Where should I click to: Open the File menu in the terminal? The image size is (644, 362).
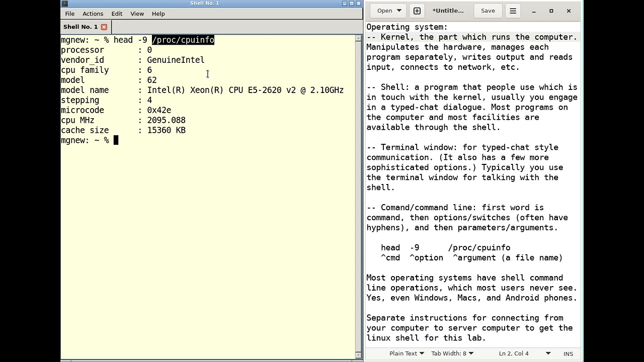tap(69, 14)
